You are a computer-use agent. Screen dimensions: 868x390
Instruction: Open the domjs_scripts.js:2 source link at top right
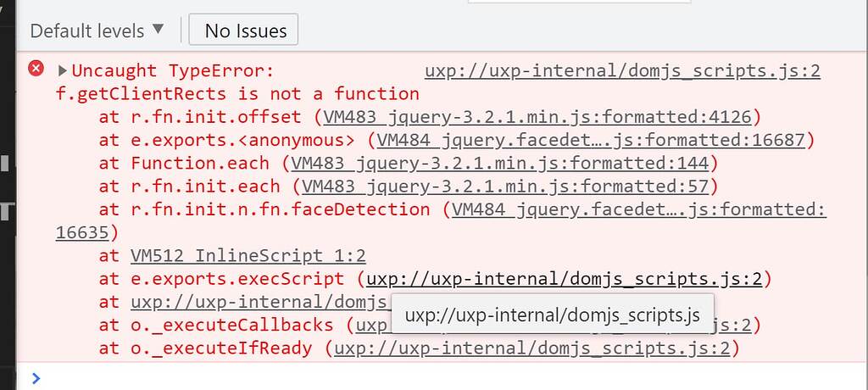coord(622,71)
